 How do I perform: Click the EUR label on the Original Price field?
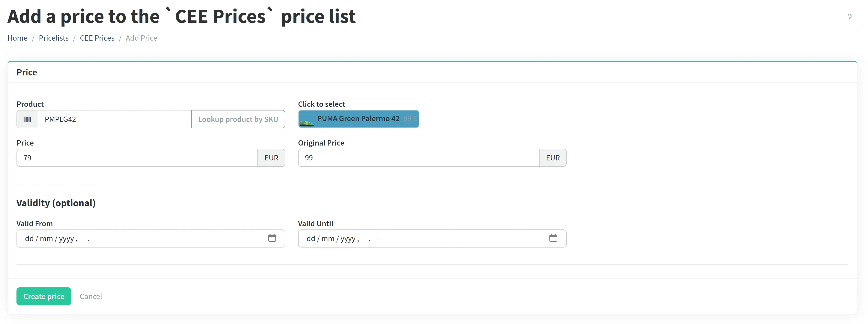(553, 157)
